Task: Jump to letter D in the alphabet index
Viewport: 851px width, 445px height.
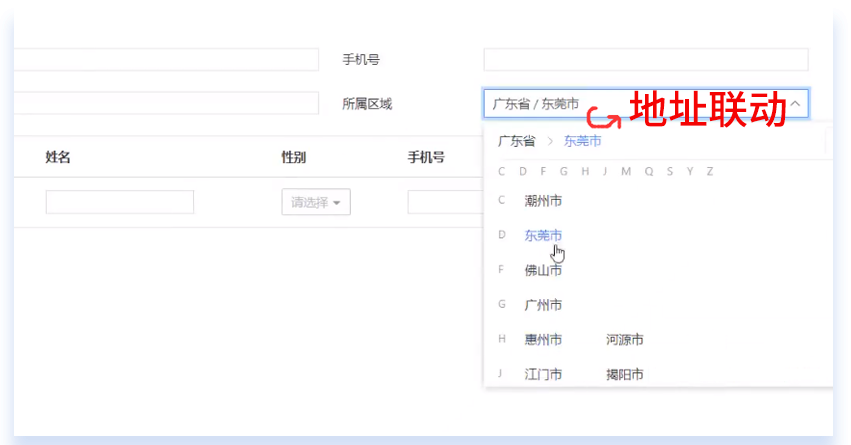Action: pos(523,171)
